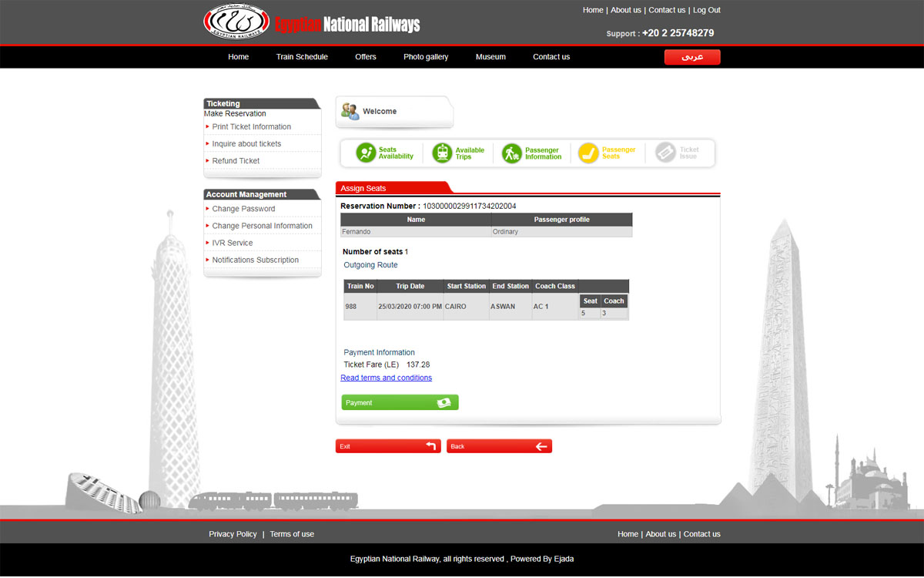The width and height of the screenshot is (924, 578).
Task: Click the Ticketing panel header
Action: 262,103
